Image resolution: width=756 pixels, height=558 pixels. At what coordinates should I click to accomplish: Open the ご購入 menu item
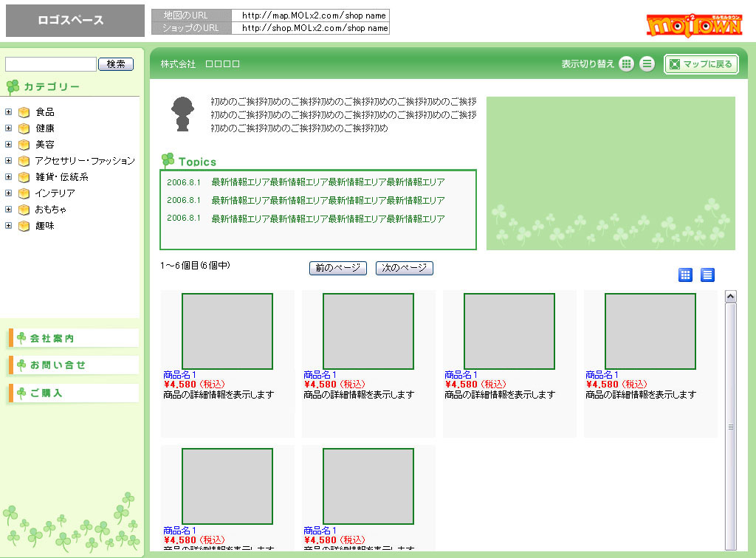pos(74,393)
